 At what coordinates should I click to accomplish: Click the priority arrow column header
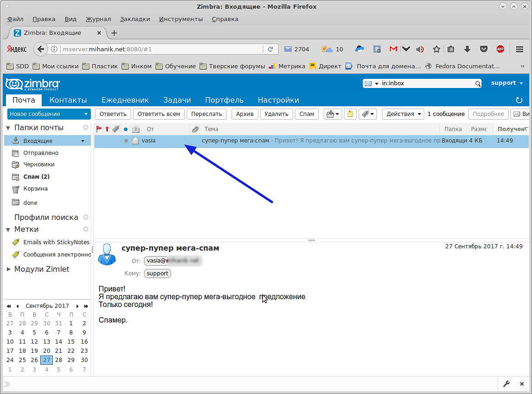107,129
